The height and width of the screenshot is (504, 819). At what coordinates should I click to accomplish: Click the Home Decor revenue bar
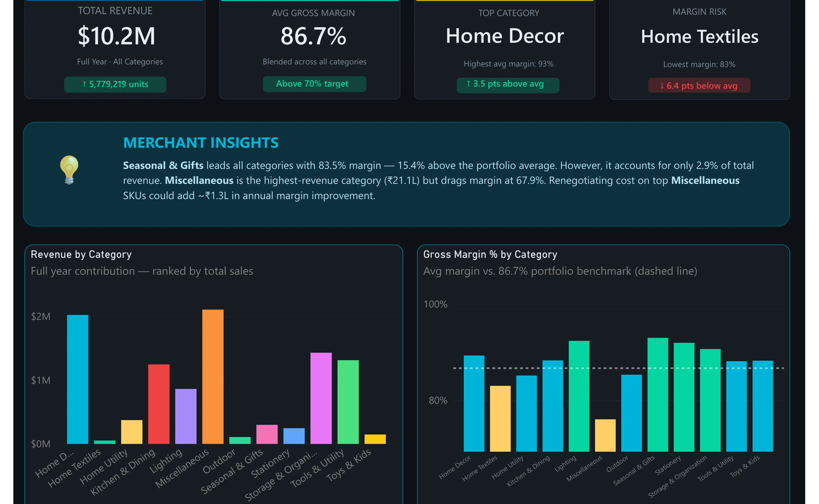(78, 379)
